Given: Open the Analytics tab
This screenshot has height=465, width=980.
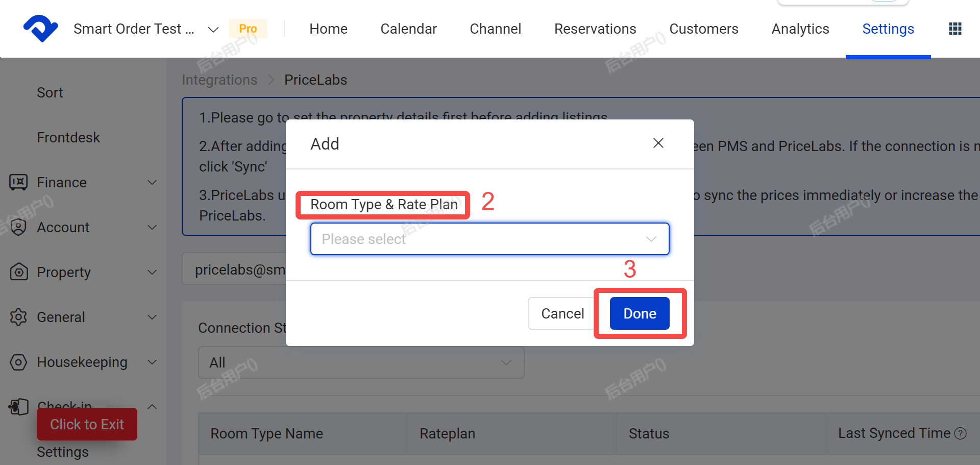Looking at the screenshot, I should pos(800,29).
